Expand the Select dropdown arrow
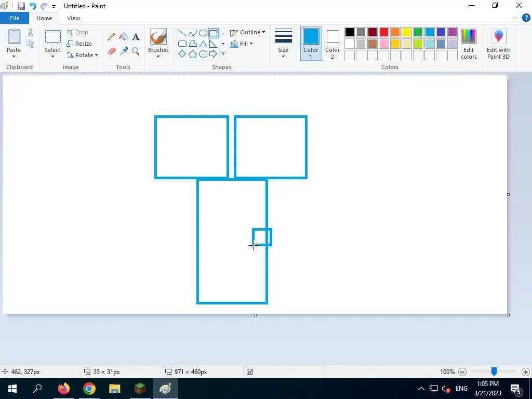The width and height of the screenshot is (532, 399). click(x=52, y=56)
